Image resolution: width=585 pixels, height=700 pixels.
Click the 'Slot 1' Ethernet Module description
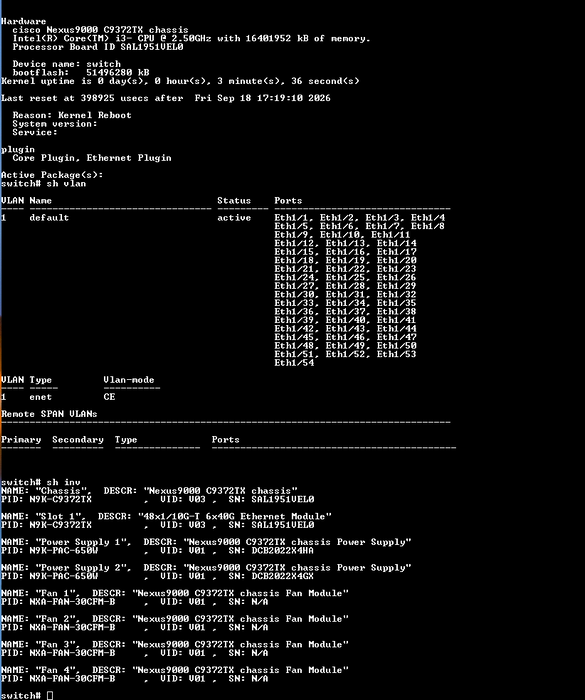[x=235, y=517]
